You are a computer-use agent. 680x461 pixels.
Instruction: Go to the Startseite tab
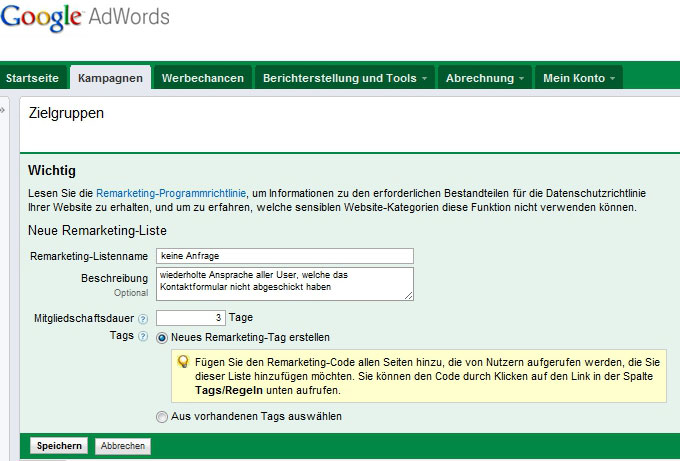pos(33,78)
